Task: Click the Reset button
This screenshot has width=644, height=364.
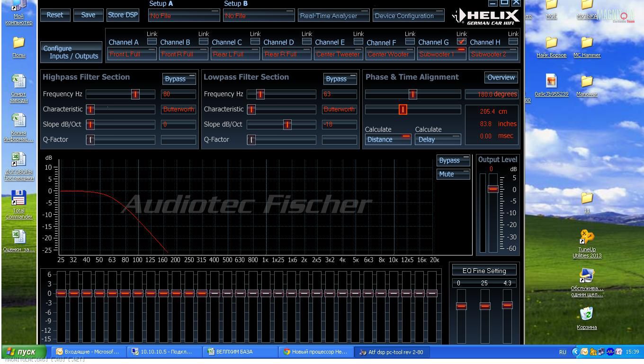Action: click(x=54, y=15)
